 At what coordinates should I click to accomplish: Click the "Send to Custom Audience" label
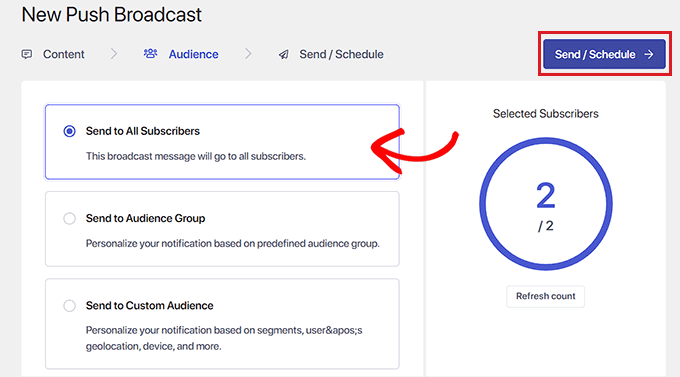(x=150, y=305)
